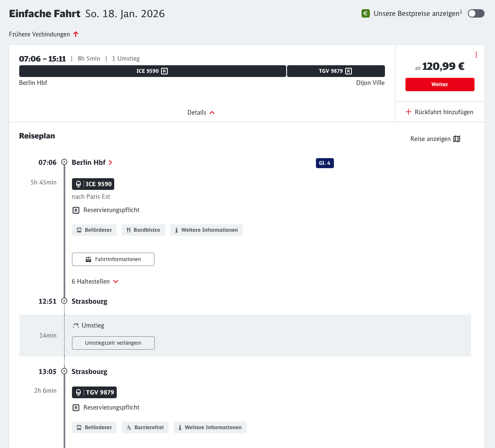Toggle the Unsere Bestpreise anzeigen switch
This screenshot has height=448, width=495.
click(476, 13)
